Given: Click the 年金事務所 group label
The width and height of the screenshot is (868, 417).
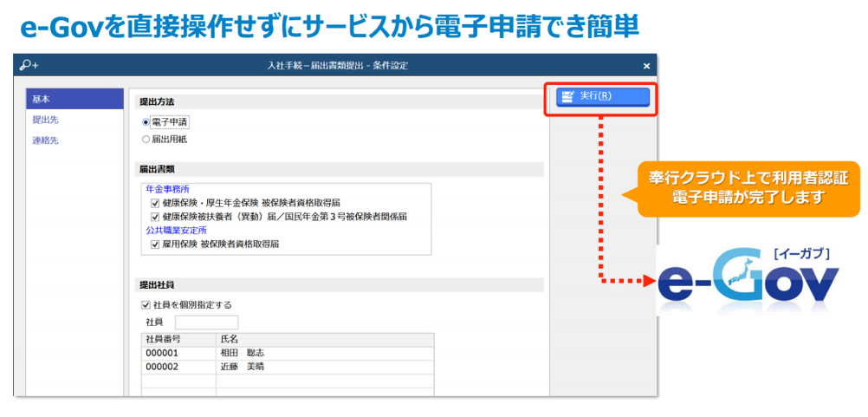Looking at the screenshot, I should coord(168,190).
